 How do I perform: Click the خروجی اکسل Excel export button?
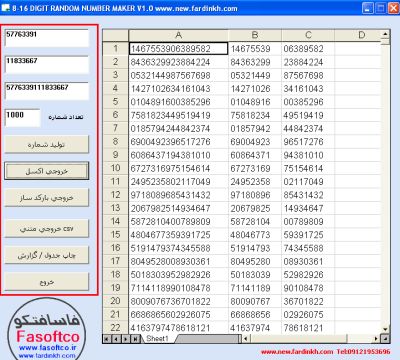[x=47, y=171]
